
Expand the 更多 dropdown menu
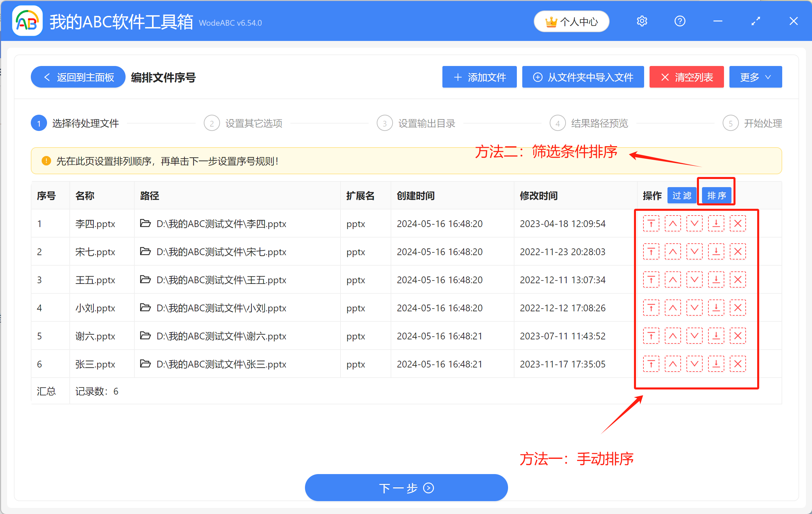(x=755, y=77)
